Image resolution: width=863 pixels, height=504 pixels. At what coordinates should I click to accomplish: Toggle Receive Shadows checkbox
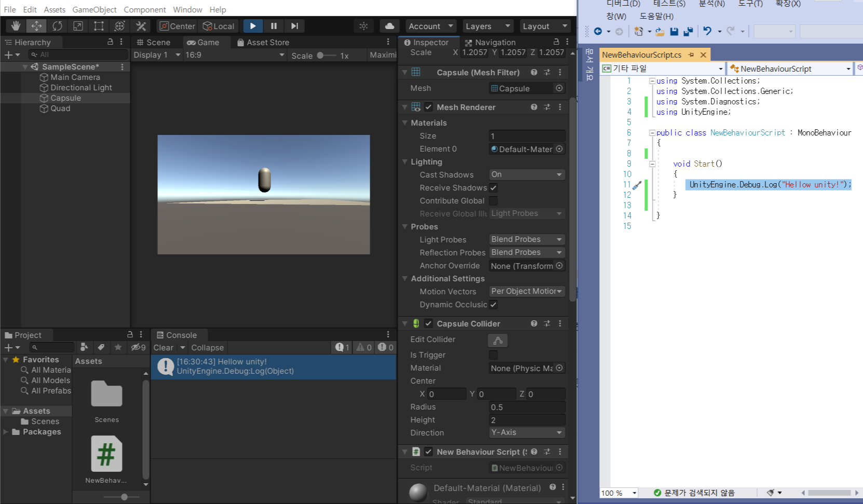coord(493,188)
